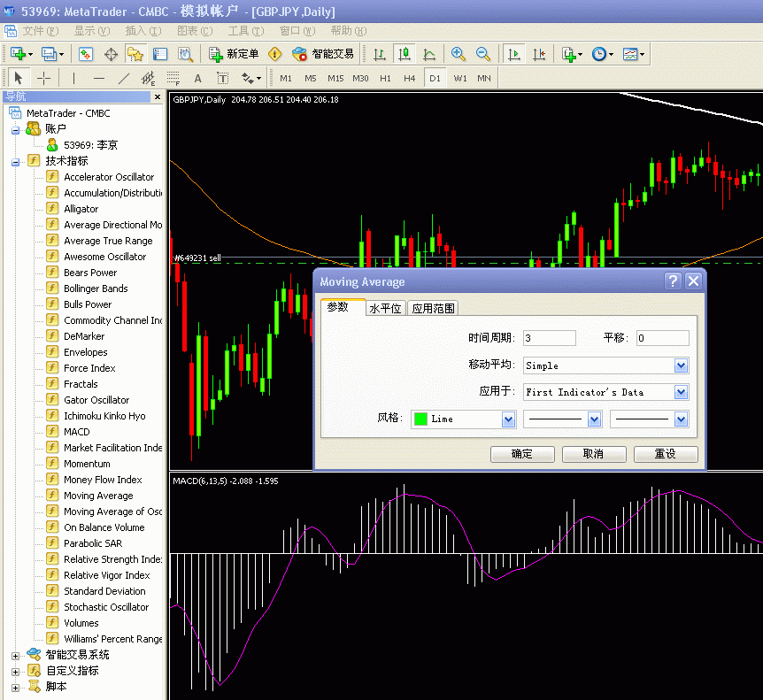Collapse the 技术指标 tree node
763x700 pixels.
pyautogui.click(x=15, y=161)
